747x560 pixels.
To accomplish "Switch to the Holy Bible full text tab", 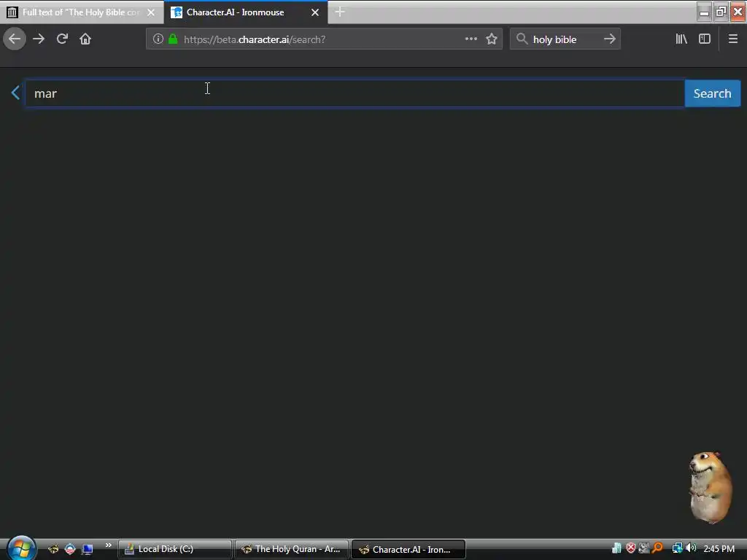I will (82, 12).
